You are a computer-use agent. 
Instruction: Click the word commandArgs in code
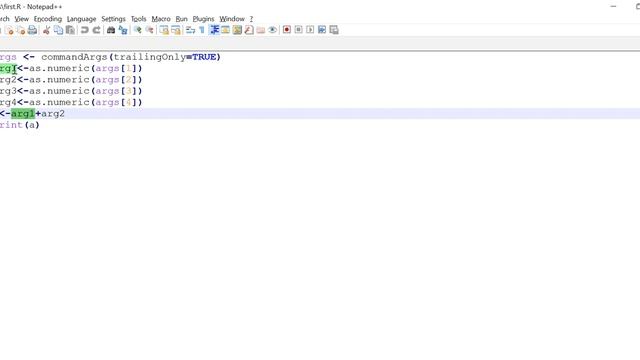pos(74,57)
